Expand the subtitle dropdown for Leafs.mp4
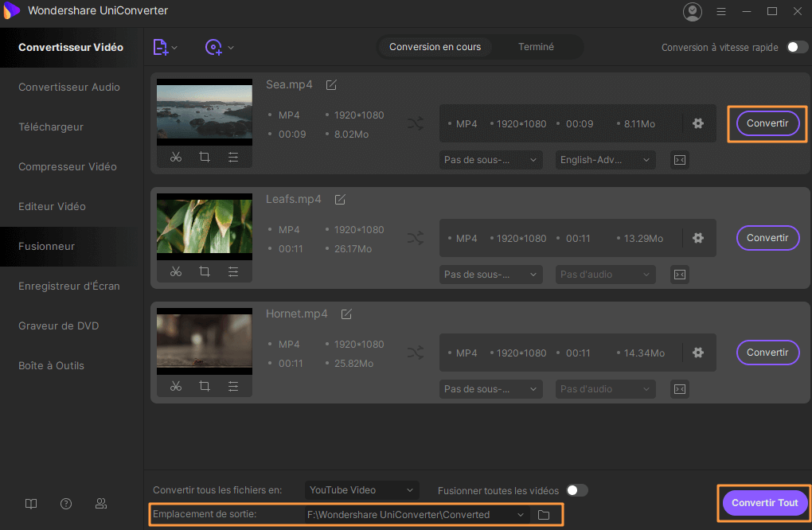This screenshot has width=812, height=530. [490, 275]
